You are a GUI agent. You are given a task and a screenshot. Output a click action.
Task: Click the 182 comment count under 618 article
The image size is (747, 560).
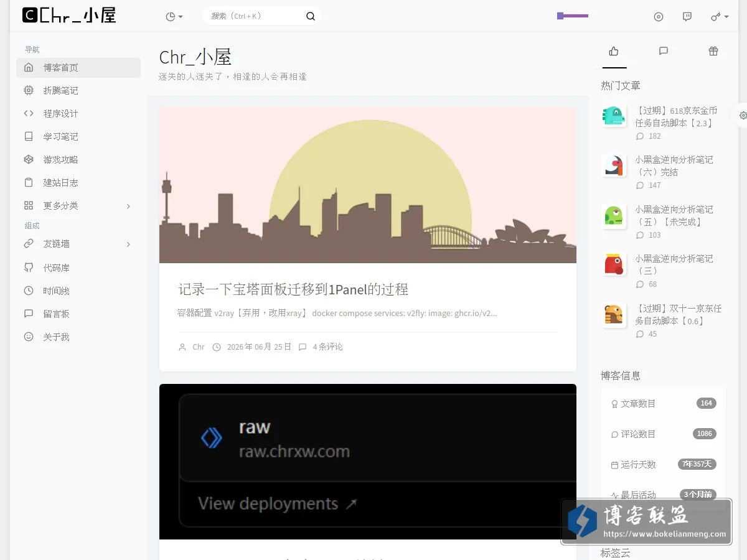654,136
